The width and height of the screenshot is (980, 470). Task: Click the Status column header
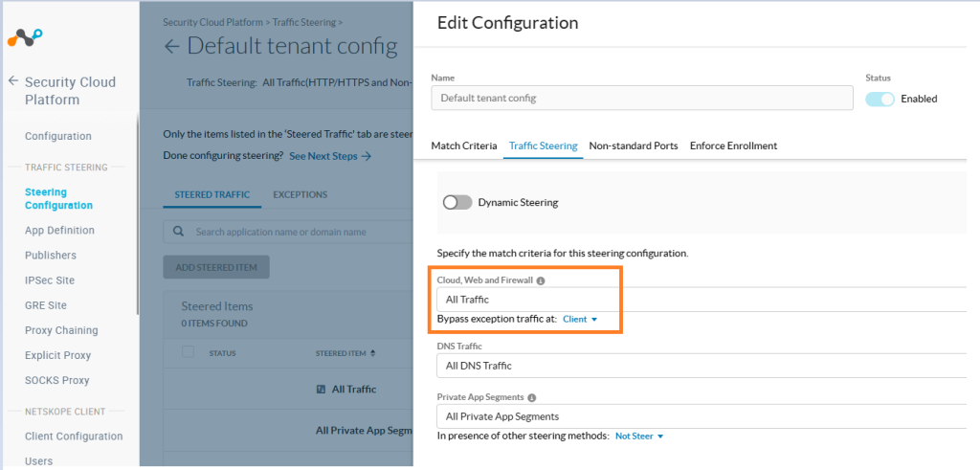click(x=222, y=353)
